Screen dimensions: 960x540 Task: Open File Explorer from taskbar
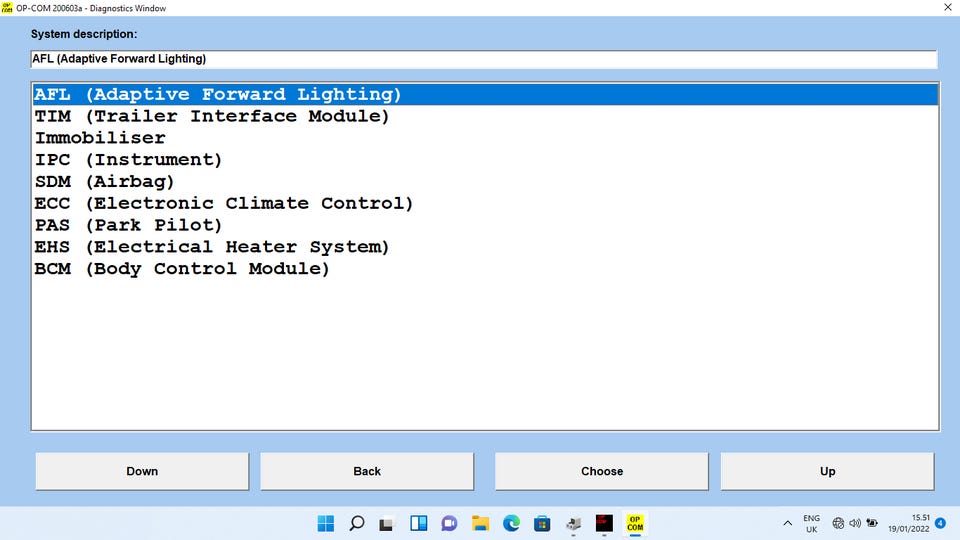tap(480, 523)
